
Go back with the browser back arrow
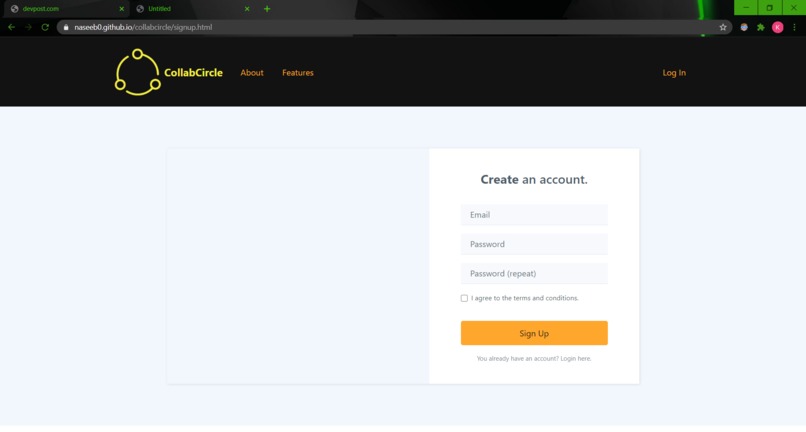pos(11,27)
